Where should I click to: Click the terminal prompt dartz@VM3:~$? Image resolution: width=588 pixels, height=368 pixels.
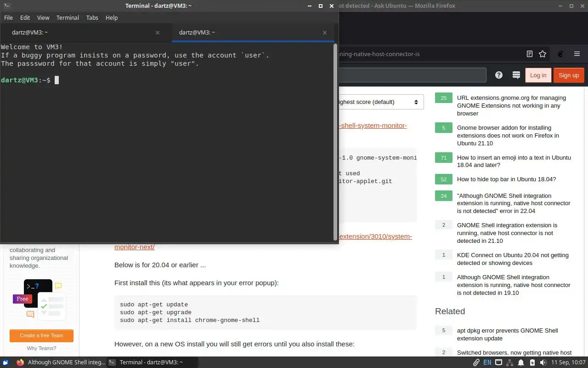tap(26, 80)
